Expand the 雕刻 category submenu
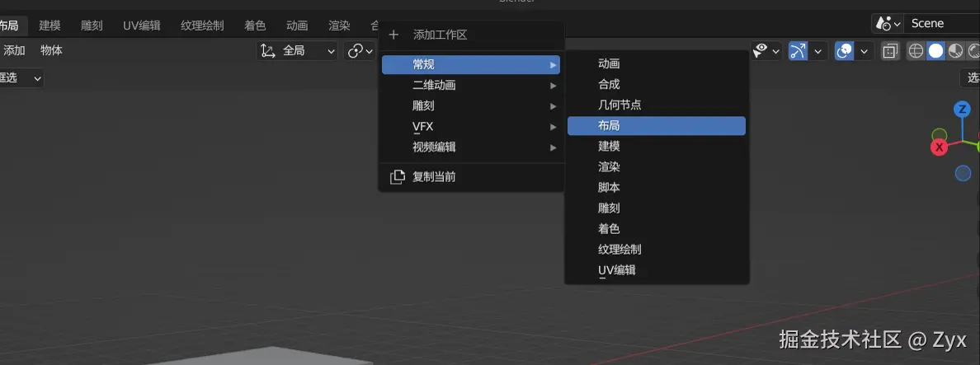 pos(471,106)
